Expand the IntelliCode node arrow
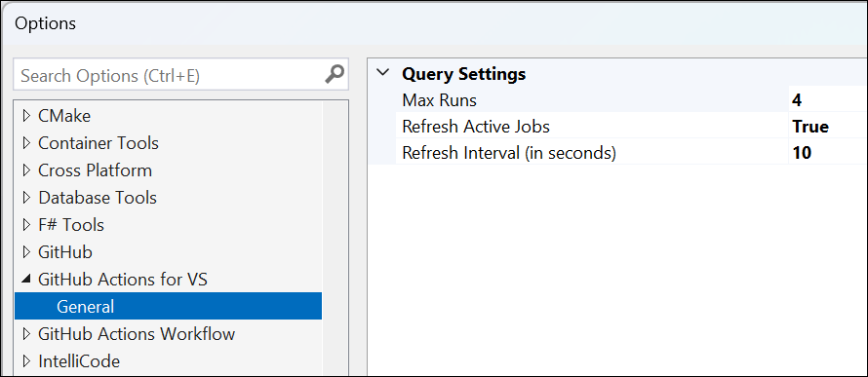 [x=26, y=361]
